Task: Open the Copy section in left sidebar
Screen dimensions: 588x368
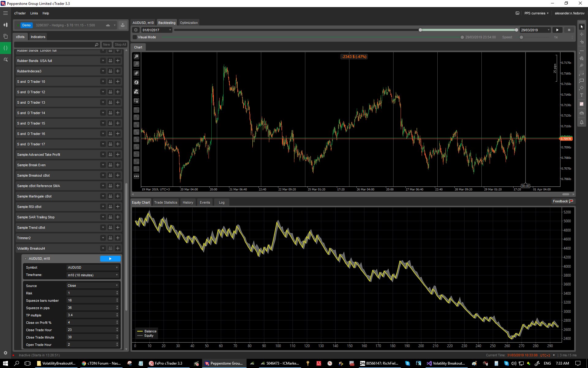Action: pos(6,36)
